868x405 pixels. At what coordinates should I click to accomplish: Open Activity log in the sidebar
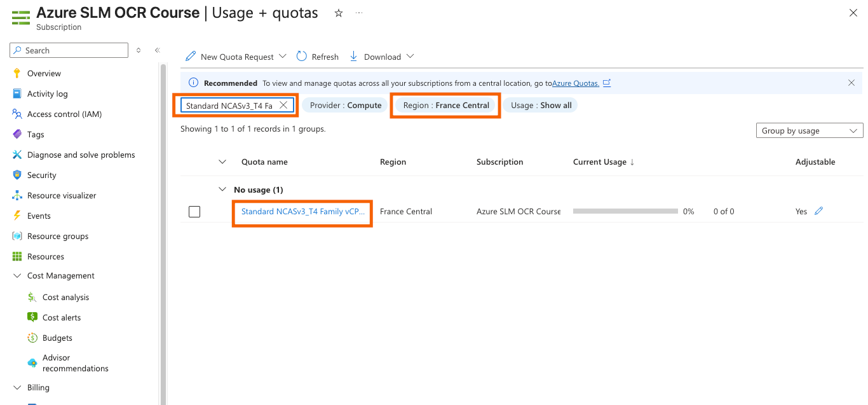[x=47, y=93]
